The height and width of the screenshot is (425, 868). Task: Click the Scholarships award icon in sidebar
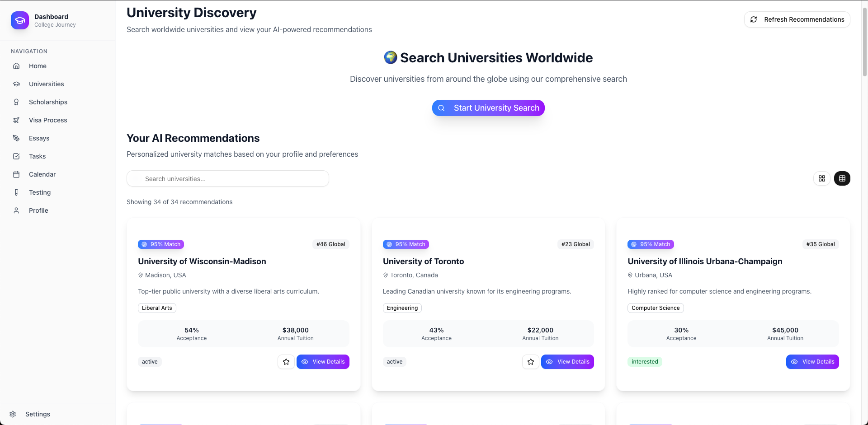[16, 102]
